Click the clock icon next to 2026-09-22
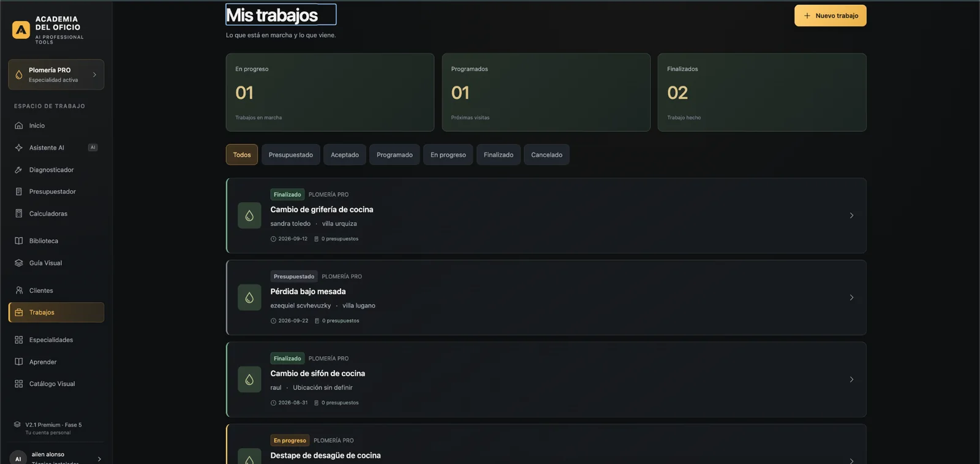 273,321
